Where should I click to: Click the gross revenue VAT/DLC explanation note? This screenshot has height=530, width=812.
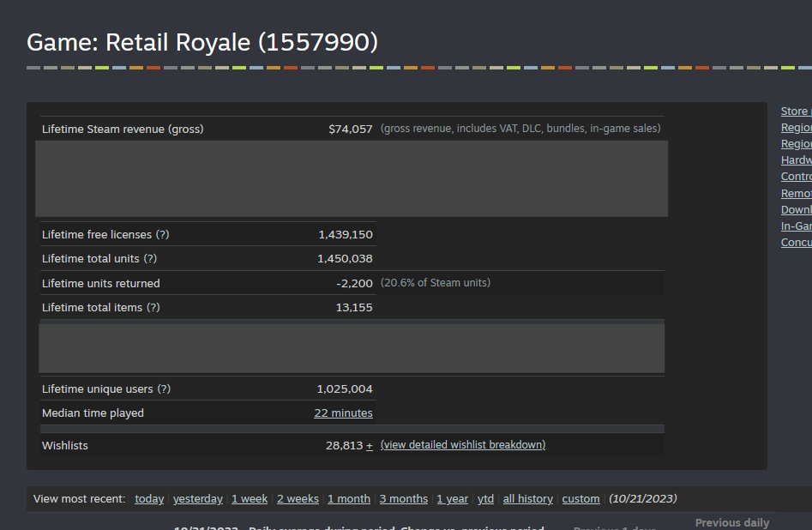click(x=520, y=129)
